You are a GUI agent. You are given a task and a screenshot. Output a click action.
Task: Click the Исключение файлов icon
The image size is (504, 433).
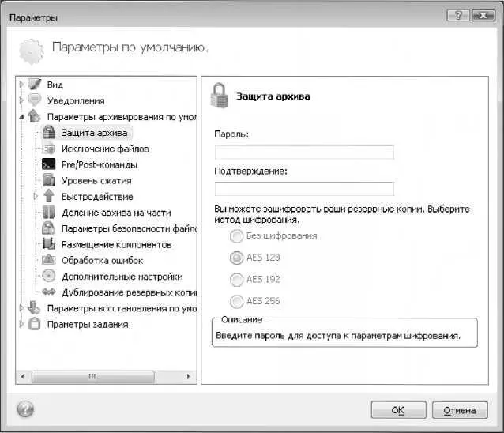tap(48, 149)
